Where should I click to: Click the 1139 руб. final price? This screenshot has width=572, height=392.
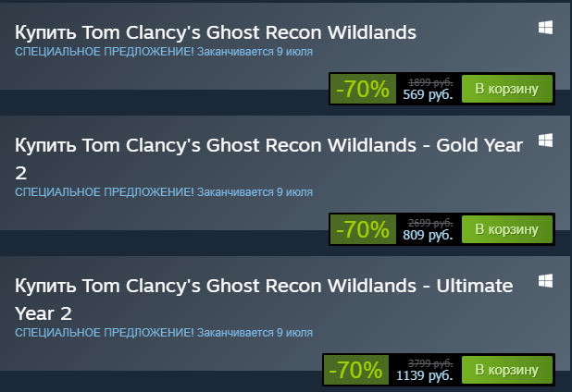point(424,376)
